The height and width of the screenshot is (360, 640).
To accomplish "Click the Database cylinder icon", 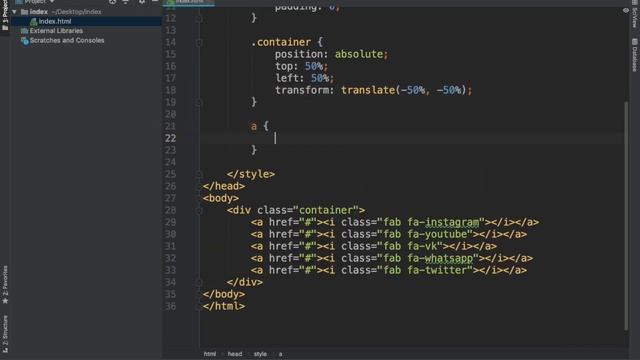I will (635, 42).
